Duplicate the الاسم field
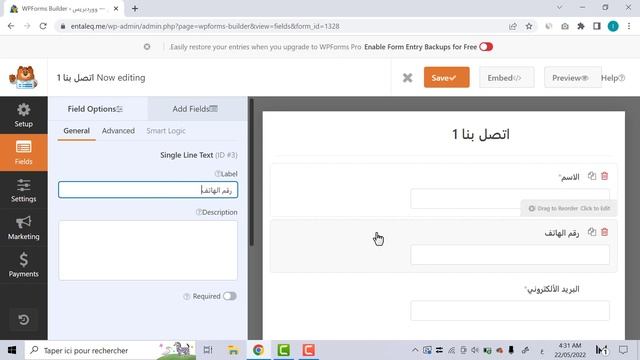This screenshot has width=640, height=360. pyautogui.click(x=592, y=176)
